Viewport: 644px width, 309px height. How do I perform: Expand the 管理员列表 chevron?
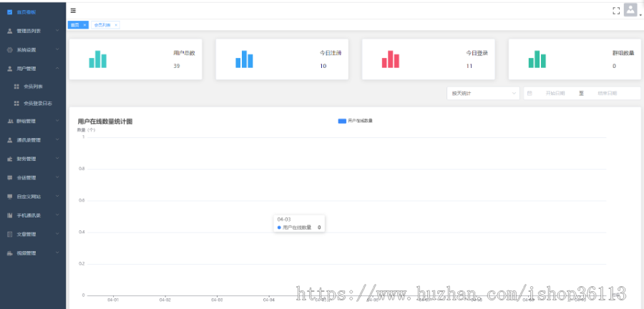coord(57,30)
